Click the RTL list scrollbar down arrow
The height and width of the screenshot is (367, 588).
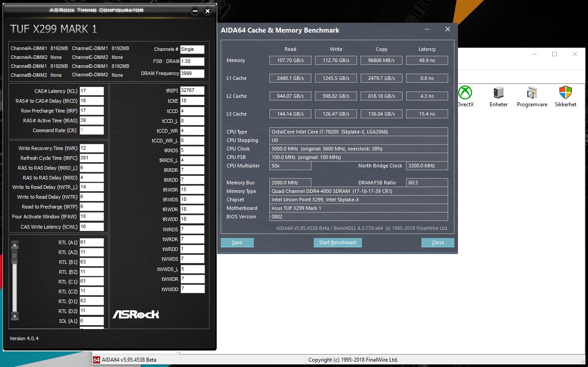click(15, 316)
